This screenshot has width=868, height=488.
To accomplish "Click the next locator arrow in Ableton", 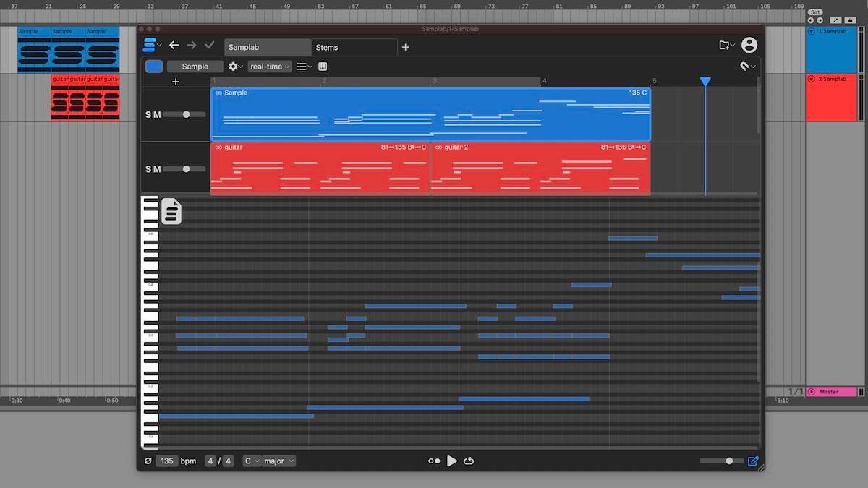I will 819,20.
